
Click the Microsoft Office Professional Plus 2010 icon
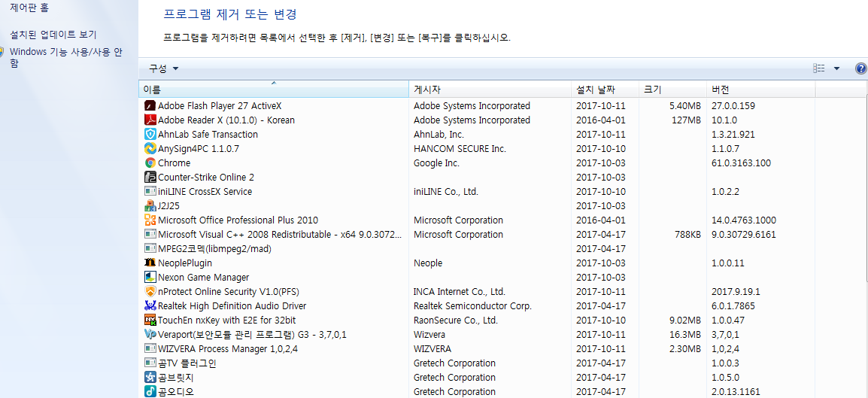tap(150, 220)
